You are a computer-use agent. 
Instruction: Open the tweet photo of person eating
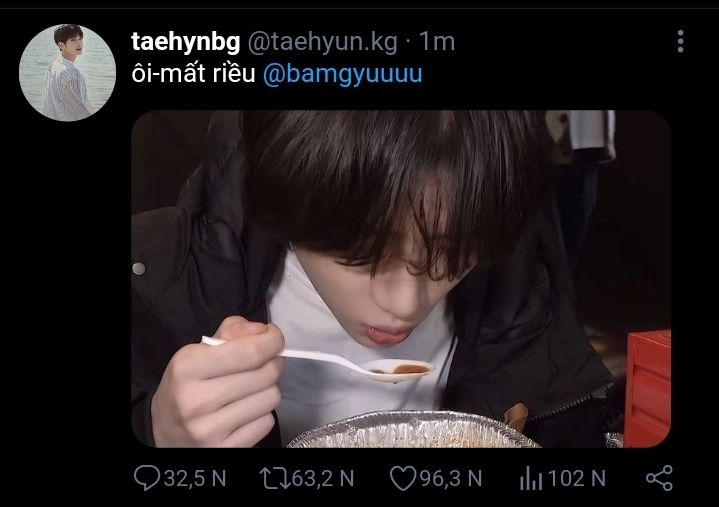tap(400, 200)
